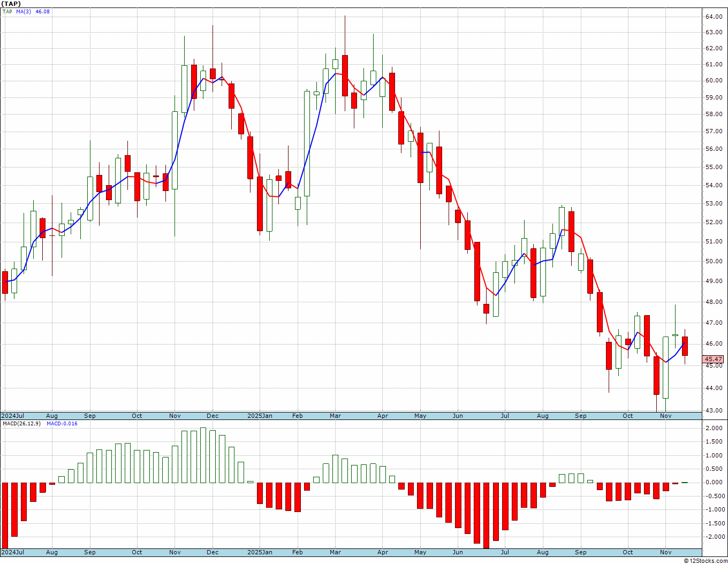Click the (TAP) chart title
Viewport: 728px width, 565px height.
point(11,4)
